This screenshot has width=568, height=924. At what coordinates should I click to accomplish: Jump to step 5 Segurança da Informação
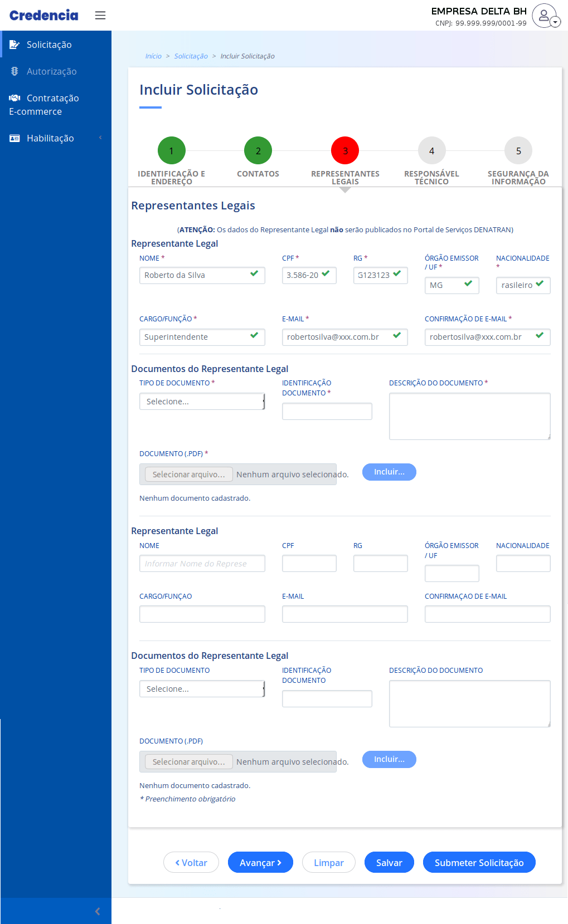coord(518,150)
